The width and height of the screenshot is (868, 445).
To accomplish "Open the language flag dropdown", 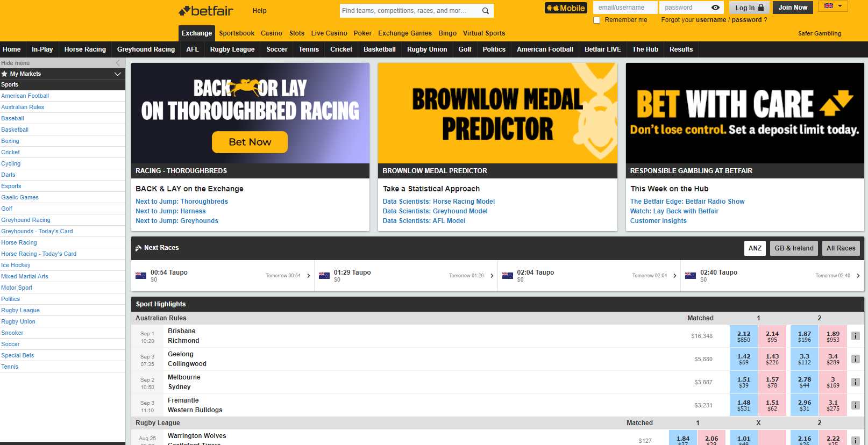I will (833, 6).
